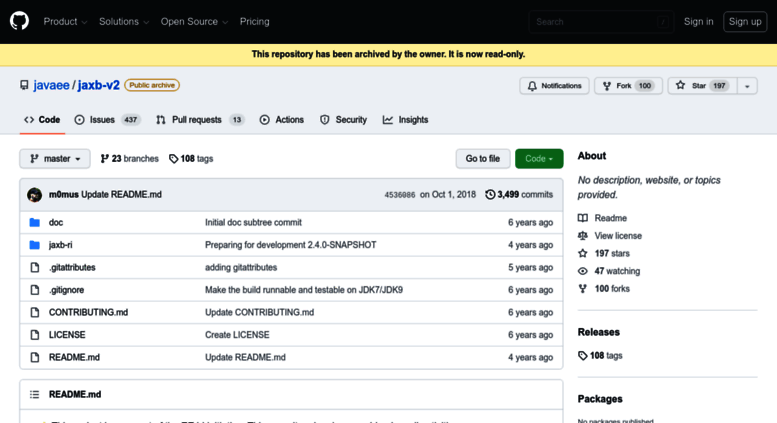777x423 pixels.
Task: Open commit Initial doc subtree commit
Action: (253, 222)
